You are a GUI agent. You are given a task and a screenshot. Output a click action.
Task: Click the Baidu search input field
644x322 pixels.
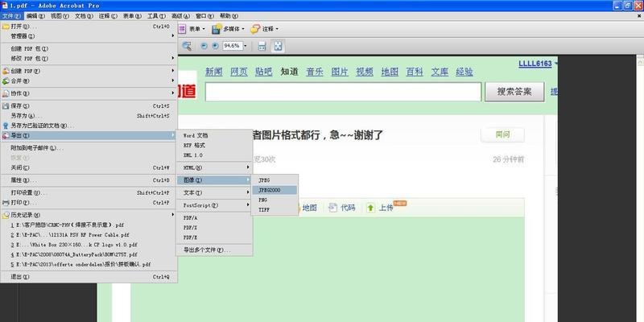click(344, 92)
